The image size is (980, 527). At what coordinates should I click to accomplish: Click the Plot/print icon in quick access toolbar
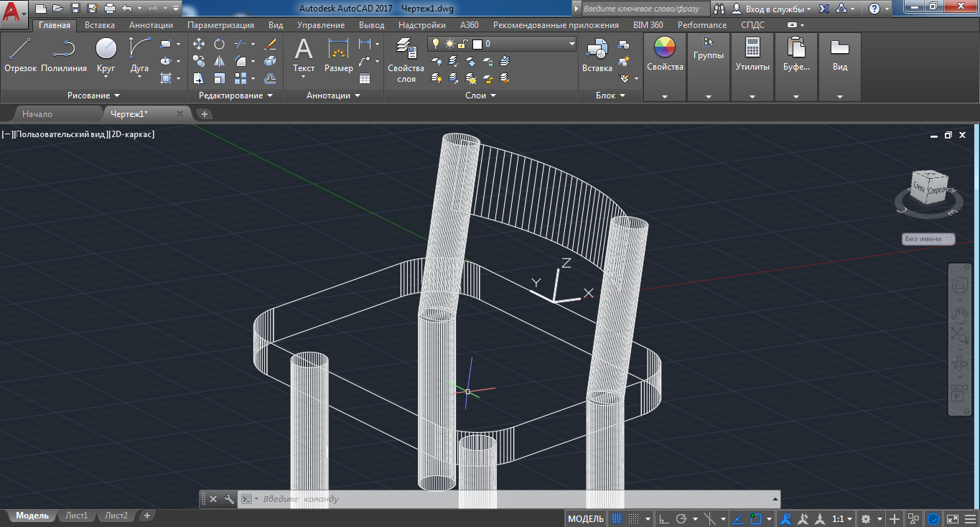[109, 9]
